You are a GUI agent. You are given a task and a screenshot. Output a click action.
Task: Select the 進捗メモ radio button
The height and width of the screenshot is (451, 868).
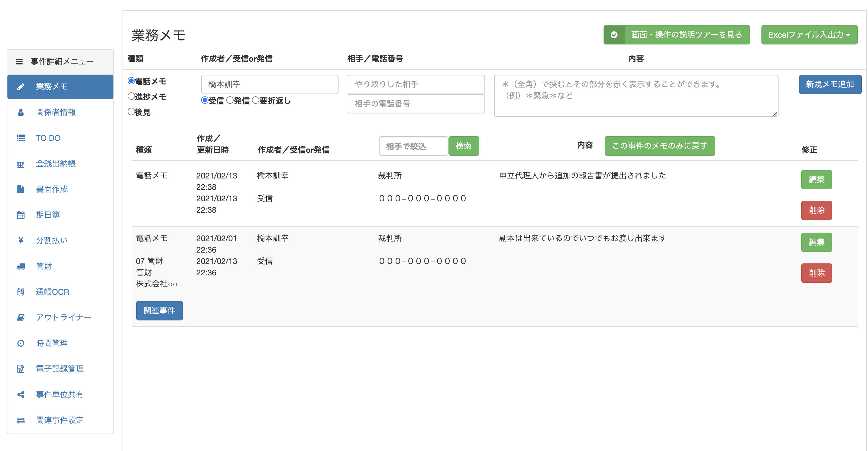coord(131,96)
